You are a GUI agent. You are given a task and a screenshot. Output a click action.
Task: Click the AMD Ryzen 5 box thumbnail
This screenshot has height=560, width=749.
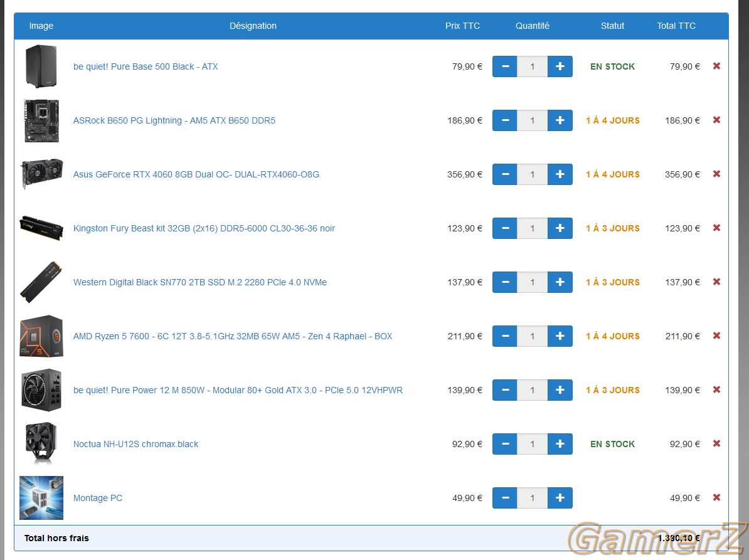[41, 336]
